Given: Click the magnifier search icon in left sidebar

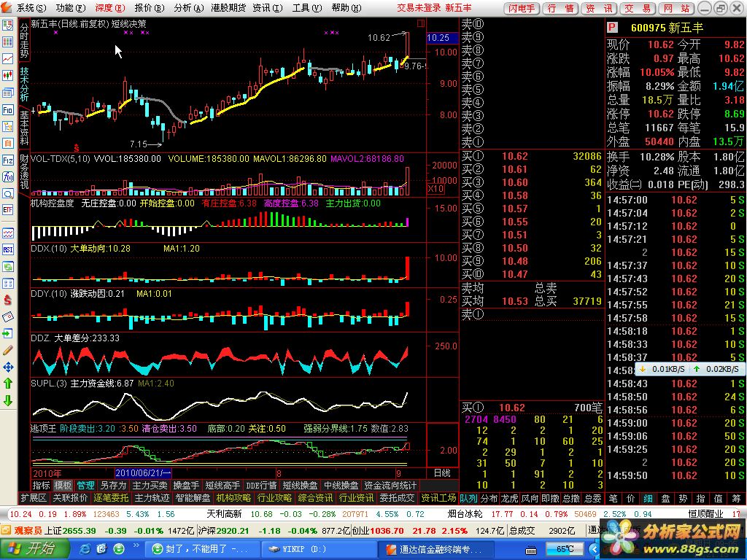Looking at the screenshot, I should [x=7, y=194].
